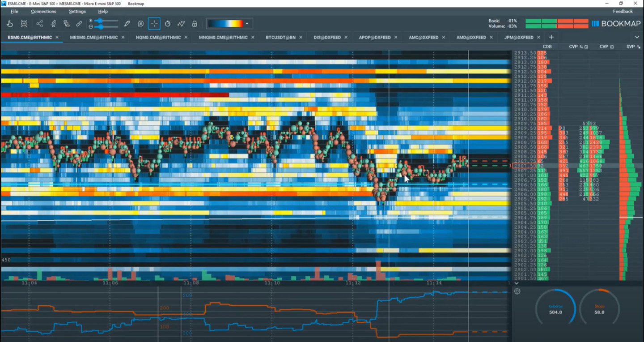Image resolution: width=644 pixels, height=342 pixels.
Task: Open the widget settings gear icon
Action: pos(517,291)
